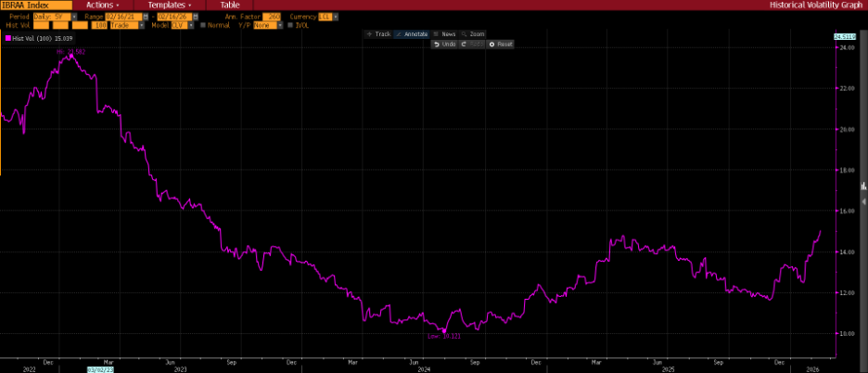Toggle the IVOL checkbox

[289, 25]
